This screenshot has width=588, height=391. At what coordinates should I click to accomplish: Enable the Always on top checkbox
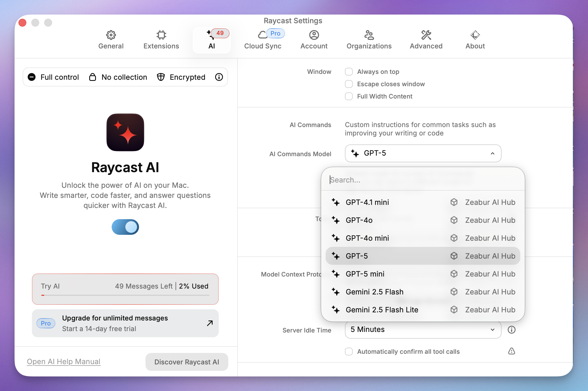pos(349,72)
